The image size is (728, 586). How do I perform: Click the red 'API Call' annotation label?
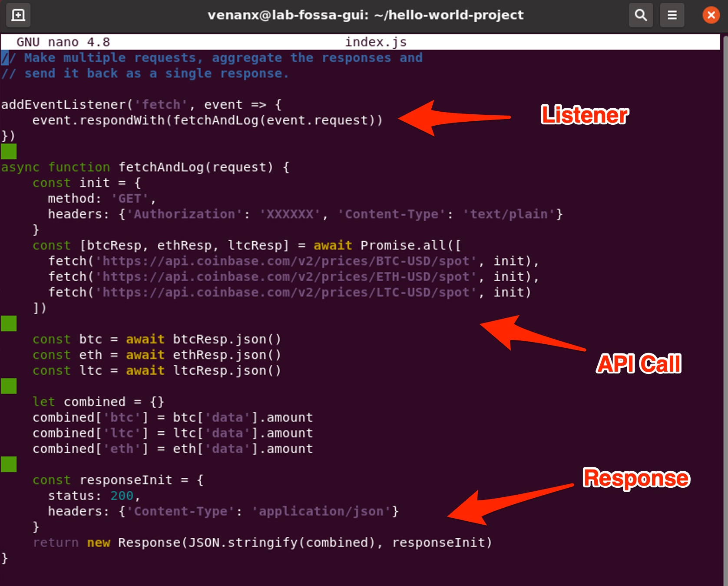click(639, 364)
